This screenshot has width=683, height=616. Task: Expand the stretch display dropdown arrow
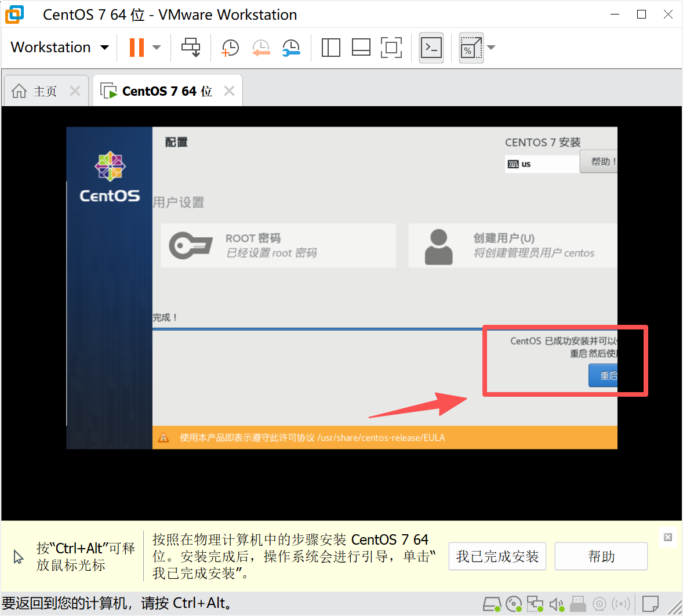coord(491,48)
